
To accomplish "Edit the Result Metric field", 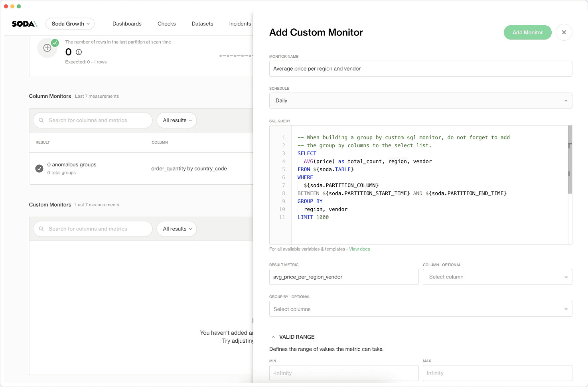I will [x=344, y=277].
